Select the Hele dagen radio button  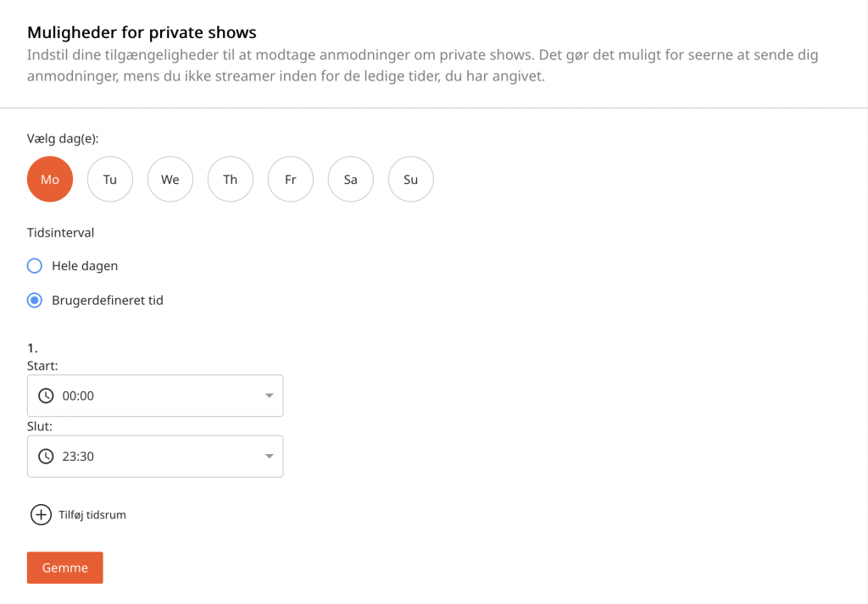pyautogui.click(x=35, y=266)
